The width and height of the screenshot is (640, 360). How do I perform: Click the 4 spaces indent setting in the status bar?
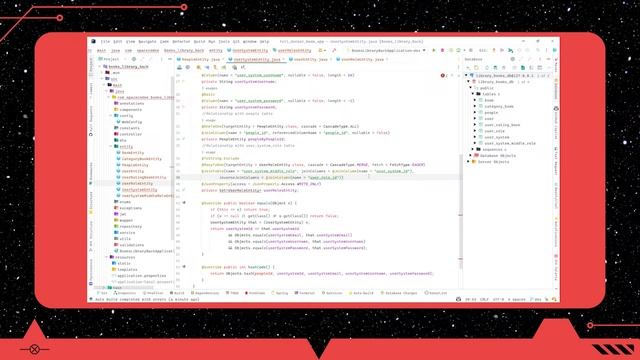point(517,299)
